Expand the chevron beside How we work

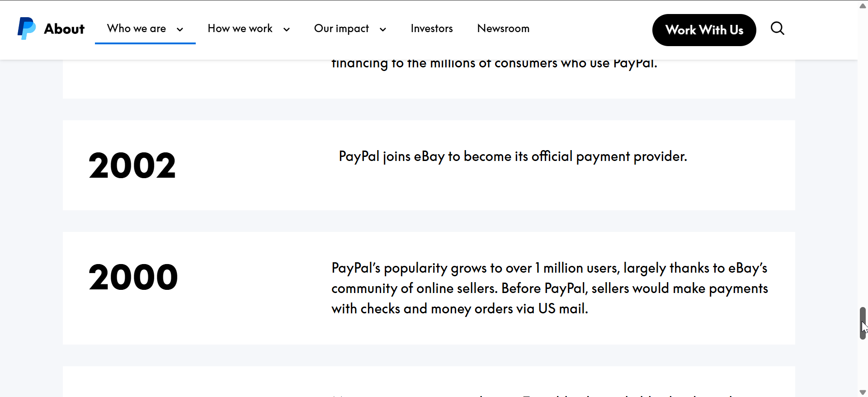287,29
